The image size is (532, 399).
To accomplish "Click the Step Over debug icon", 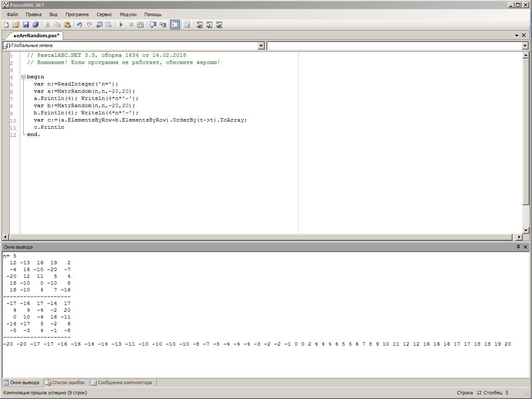I will click(153, 25).
